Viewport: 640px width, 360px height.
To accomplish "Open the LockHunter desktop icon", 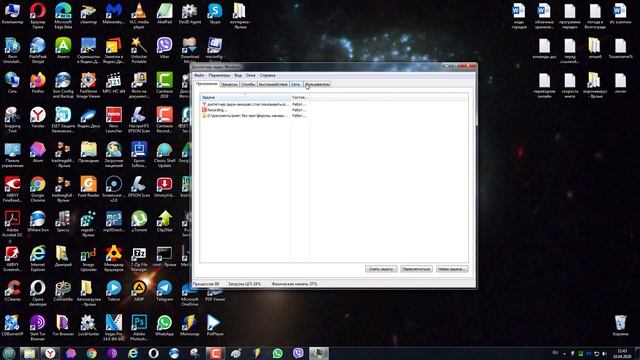I will pyautogui.click(x=88, y=325).
